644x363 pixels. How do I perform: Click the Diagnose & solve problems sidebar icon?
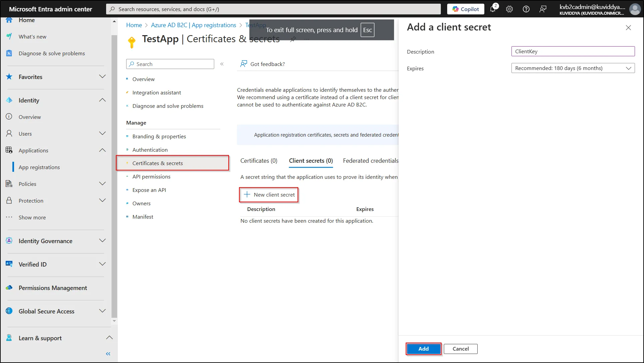pyautogui.click(x=9, y=53)
